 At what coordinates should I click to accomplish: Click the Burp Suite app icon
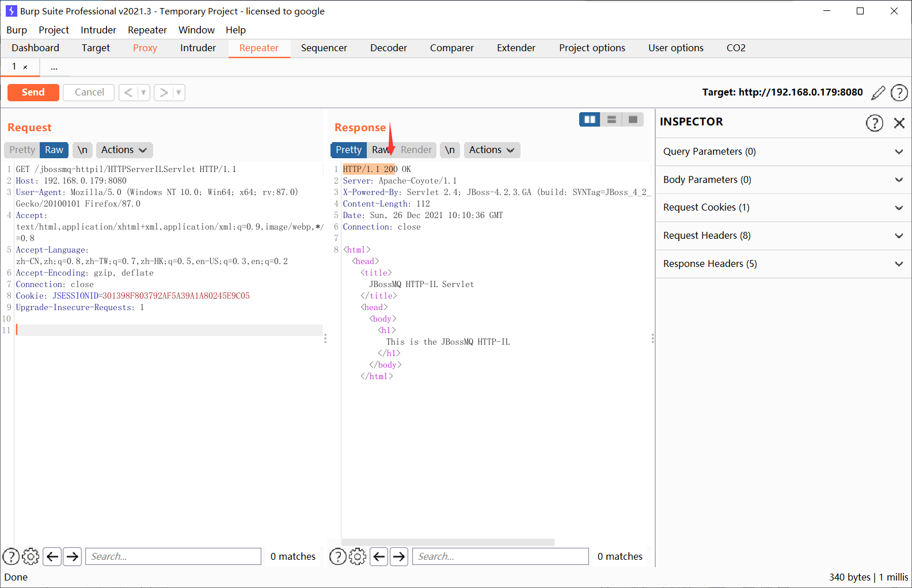[11, 11]
